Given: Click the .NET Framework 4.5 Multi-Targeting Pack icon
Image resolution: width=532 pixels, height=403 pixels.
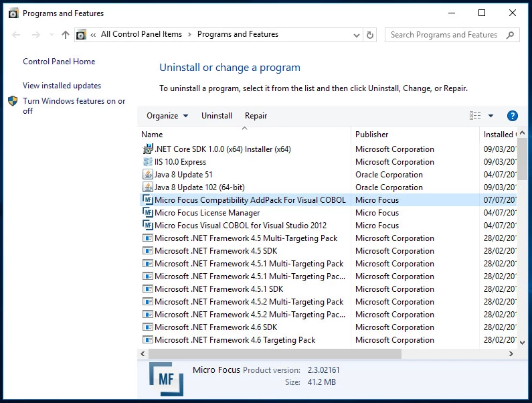Looking at the screenshot, I should click(x=148, y=238).
